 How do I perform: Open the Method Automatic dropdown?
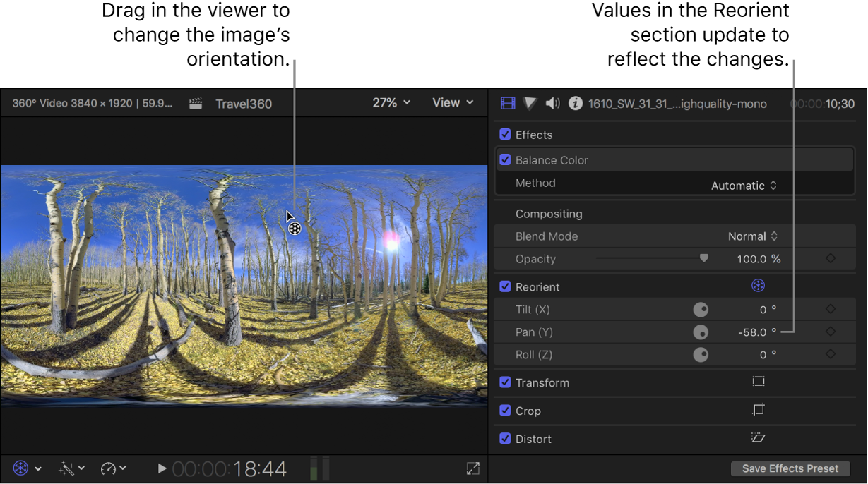(744, 184)
